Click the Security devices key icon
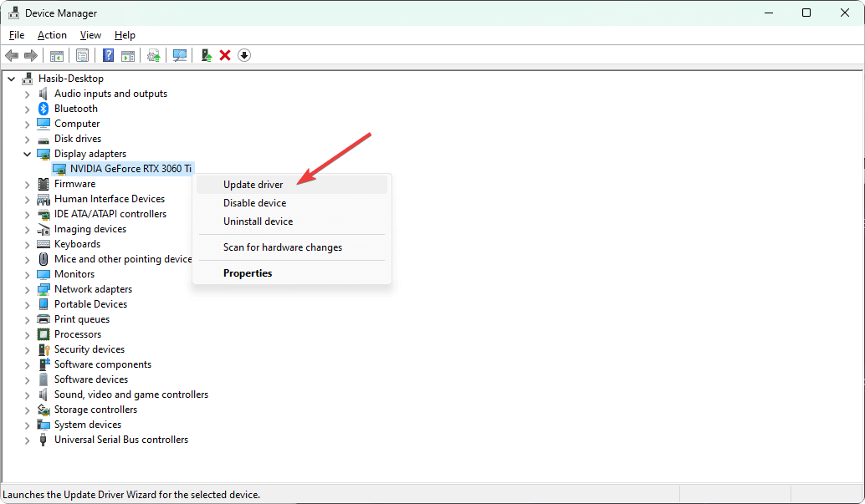865x504 pixels. coord(44,349)
